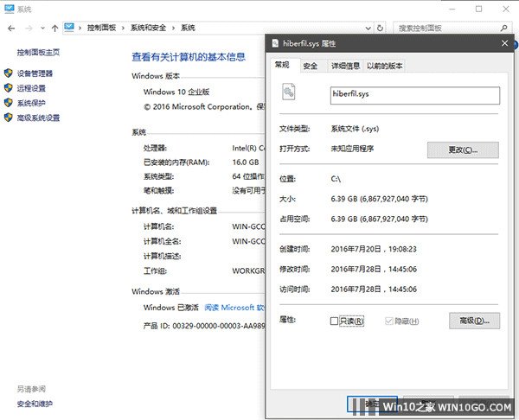Click 6.39 GB value next to 占用空间

click(x=380, y=219)
